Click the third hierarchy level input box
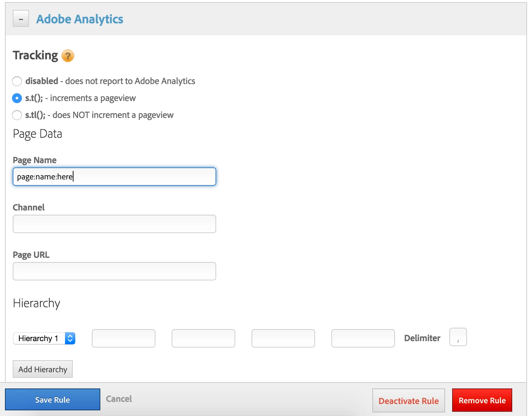 point(283,338)
